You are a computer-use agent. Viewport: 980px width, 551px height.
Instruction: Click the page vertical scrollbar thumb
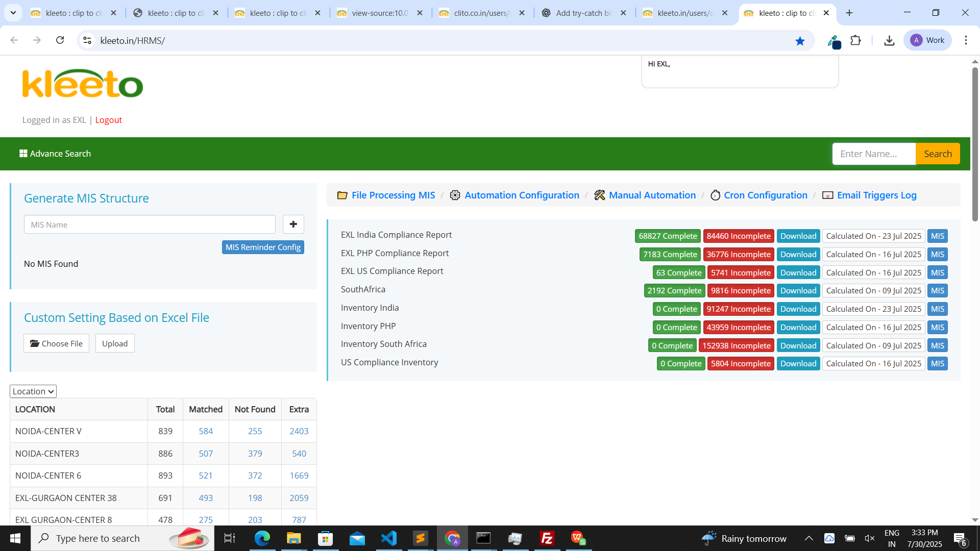click(974, 143)
